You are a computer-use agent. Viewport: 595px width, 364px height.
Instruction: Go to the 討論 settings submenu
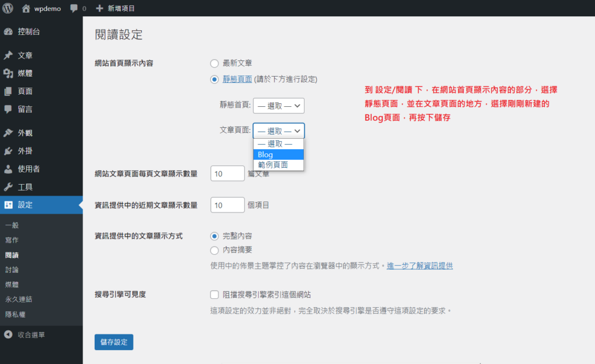pos(12,269)
